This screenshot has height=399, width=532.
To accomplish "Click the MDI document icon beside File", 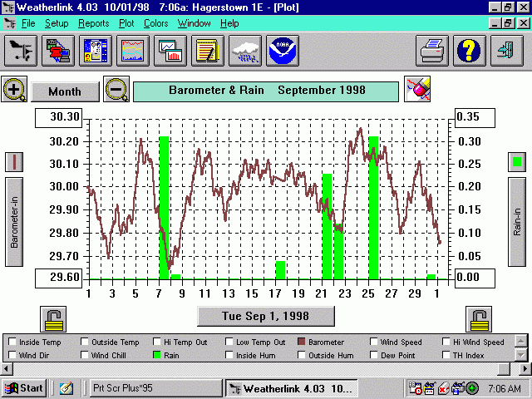I will (9, 23).
